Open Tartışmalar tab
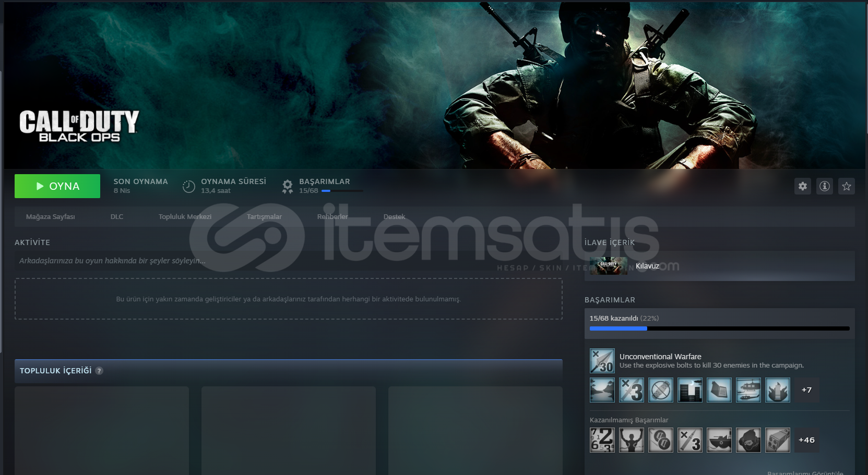 264,217
